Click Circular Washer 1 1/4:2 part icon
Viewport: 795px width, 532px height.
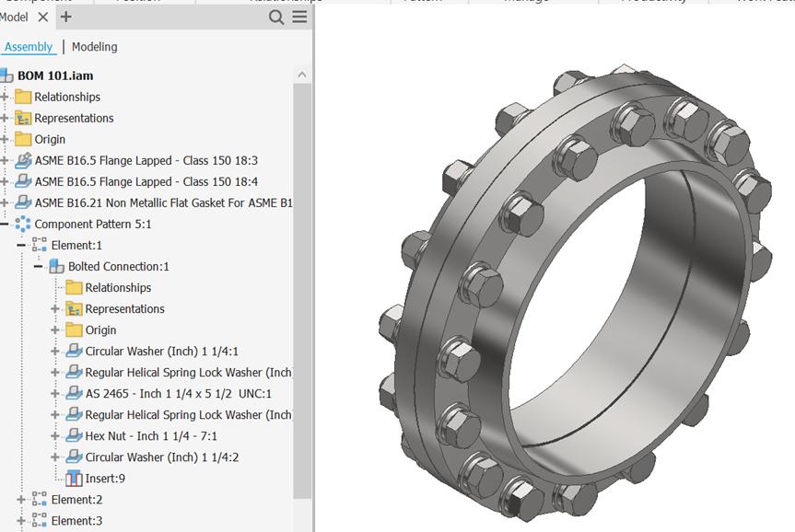(x=74, y=457)
